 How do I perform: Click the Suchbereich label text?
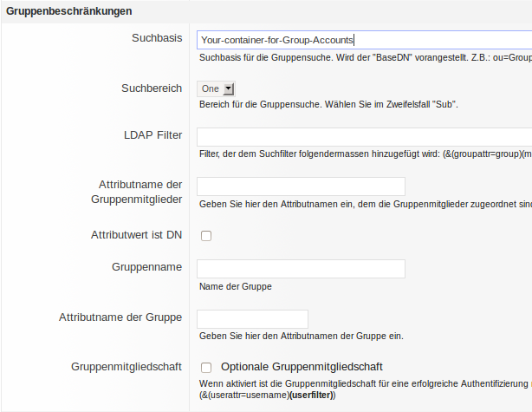(152, 88)
